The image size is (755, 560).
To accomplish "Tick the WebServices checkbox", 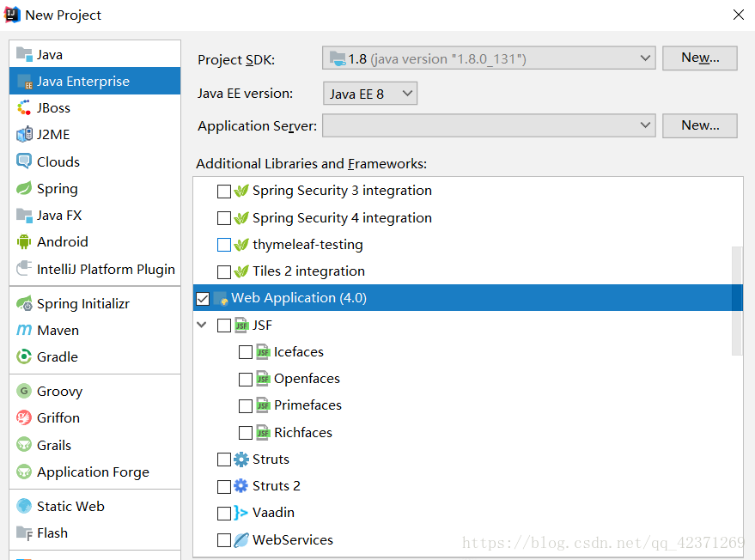I will point(224,539).
